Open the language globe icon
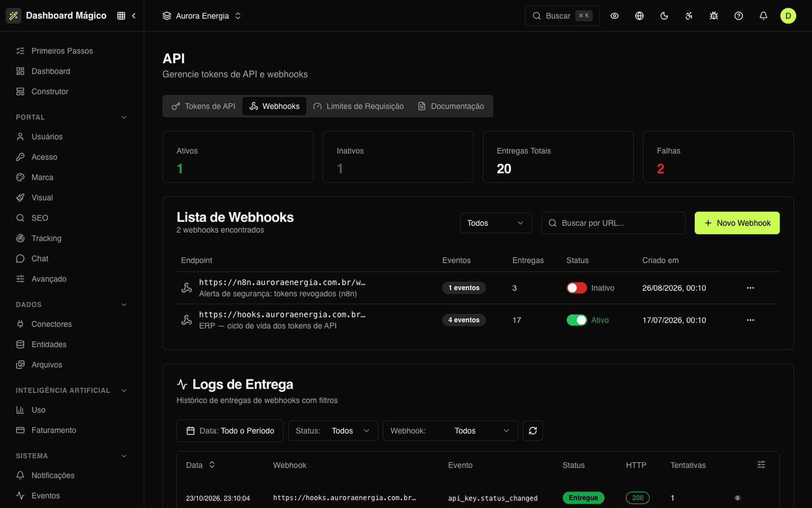Screen dimensions: 812x508 point(639,16)
